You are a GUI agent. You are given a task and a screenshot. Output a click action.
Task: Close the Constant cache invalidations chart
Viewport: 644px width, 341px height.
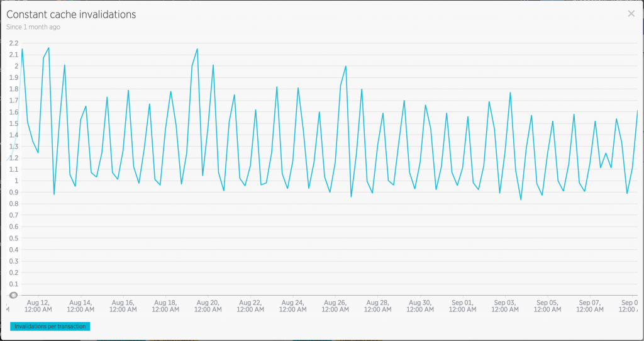631,14
